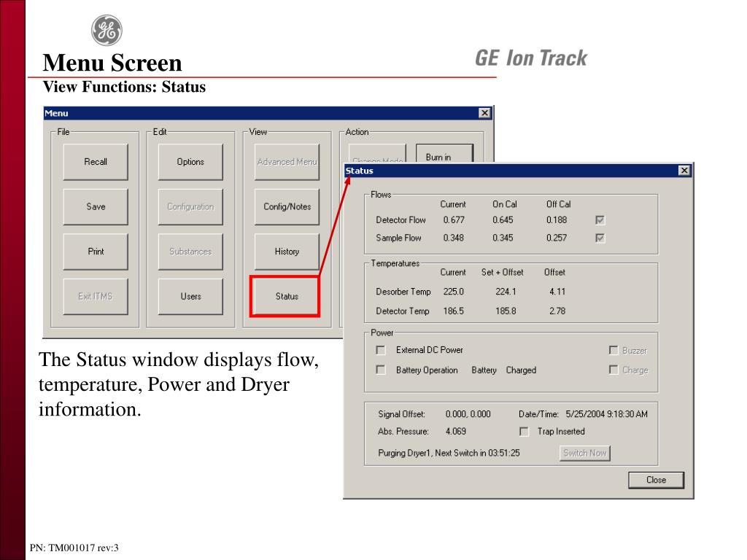Check the Battery Operation checkbox
747x560 pixels.
(x=381, y=370)
